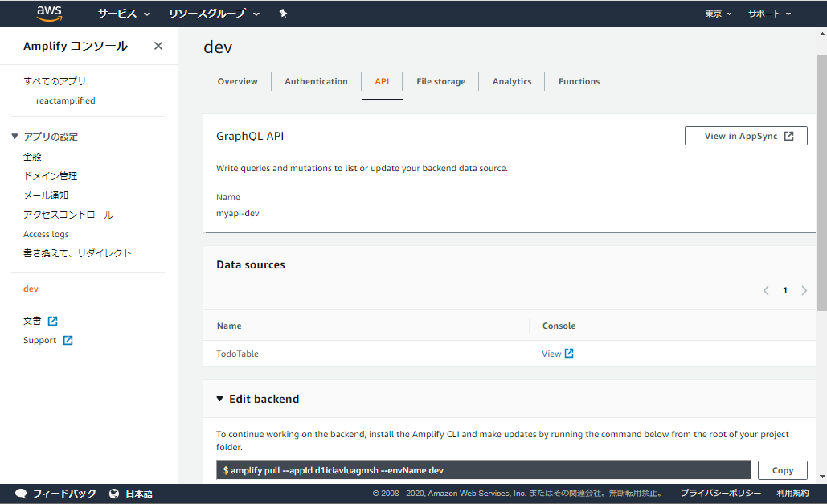The image size is (827, 504).
Task: Select reactamplified app in sidebar
Action: click(x=65, y=100)
